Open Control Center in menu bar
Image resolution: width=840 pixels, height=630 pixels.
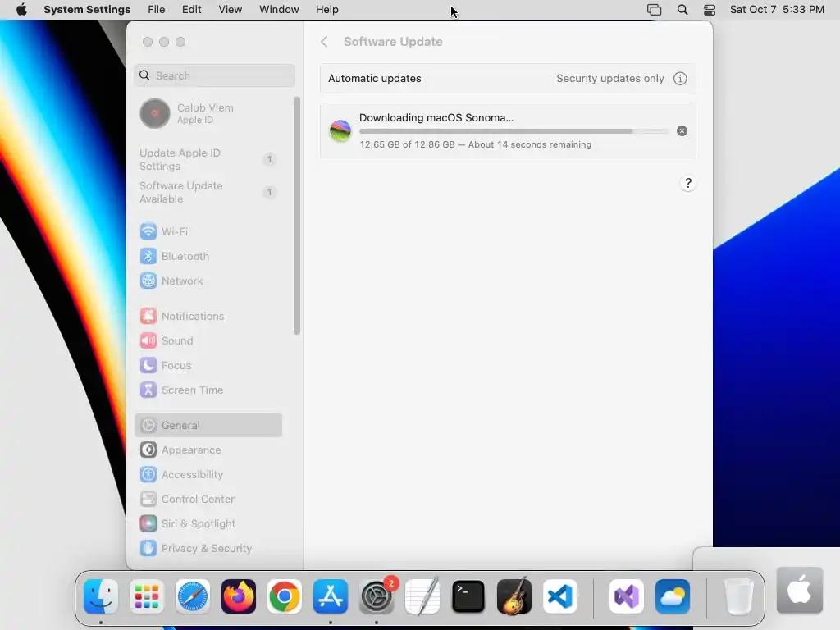[x=710, y=10]
